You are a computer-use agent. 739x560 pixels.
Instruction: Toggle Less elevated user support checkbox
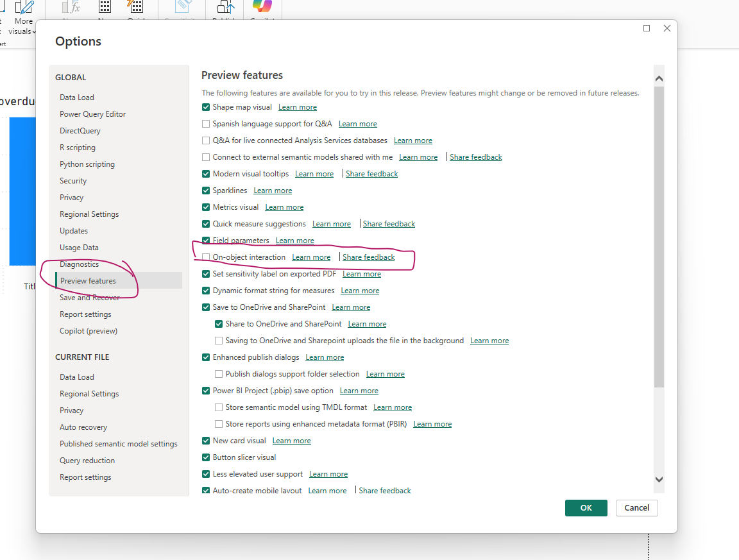pyautogui.click(x=206, y=474)
